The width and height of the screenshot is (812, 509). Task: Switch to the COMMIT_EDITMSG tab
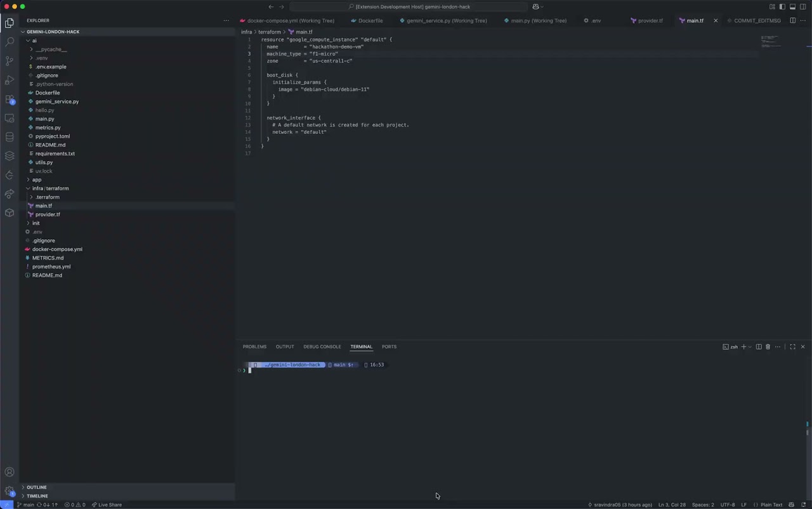click(x=757, y=20)
